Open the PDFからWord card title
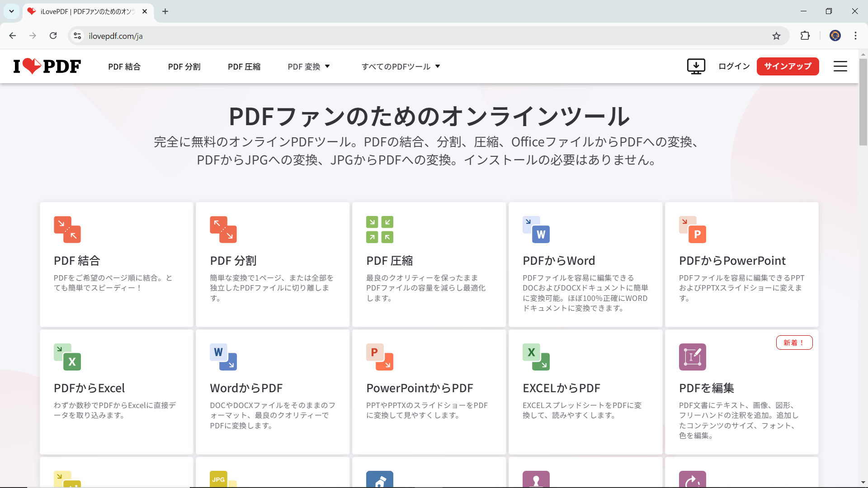 (559, 261)
